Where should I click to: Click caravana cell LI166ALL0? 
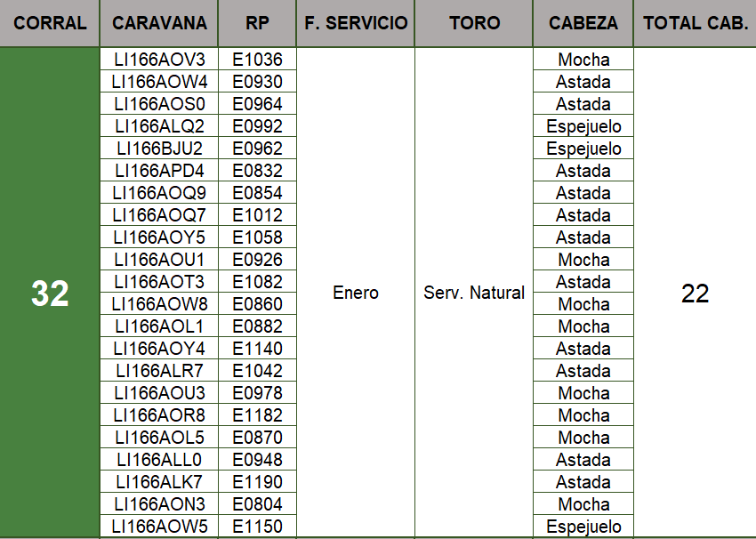click(x=159, y=460)
